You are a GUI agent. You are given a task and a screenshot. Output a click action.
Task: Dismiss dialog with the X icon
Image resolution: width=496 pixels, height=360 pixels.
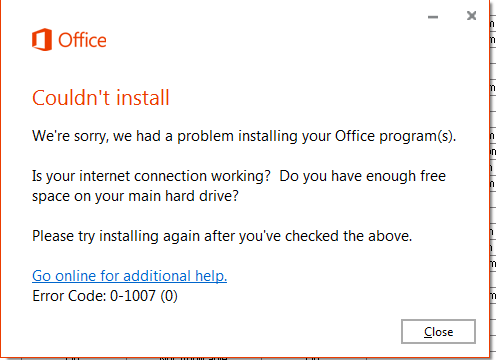coord(471,16)
